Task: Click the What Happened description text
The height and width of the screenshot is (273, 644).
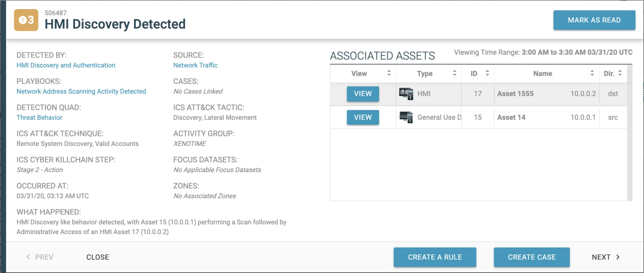Action: pos(151,227)
